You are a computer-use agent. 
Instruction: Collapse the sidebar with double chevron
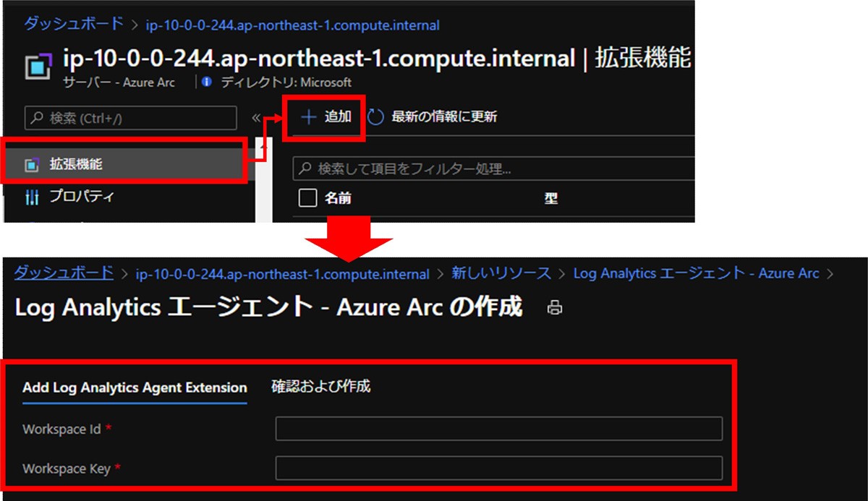click(256, 117)
